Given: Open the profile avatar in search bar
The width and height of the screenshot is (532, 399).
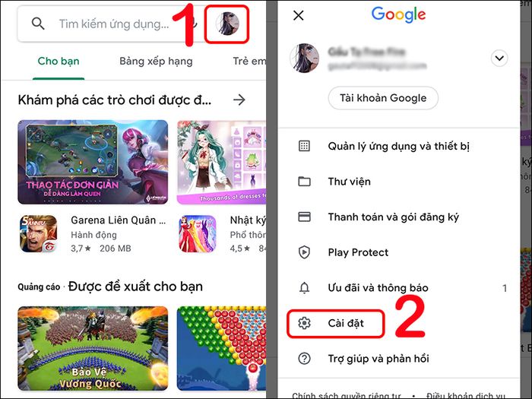Looking at the screenshot, I should point(227,24).
